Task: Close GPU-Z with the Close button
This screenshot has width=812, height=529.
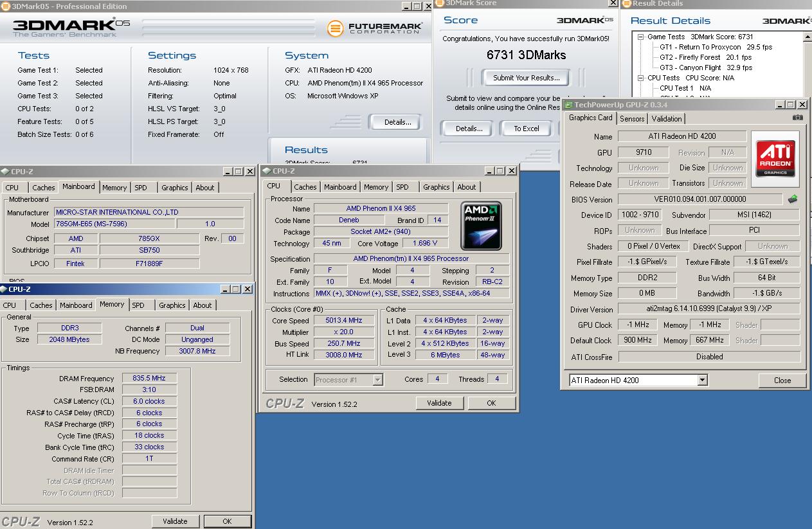Action: [x=782, y=380]
